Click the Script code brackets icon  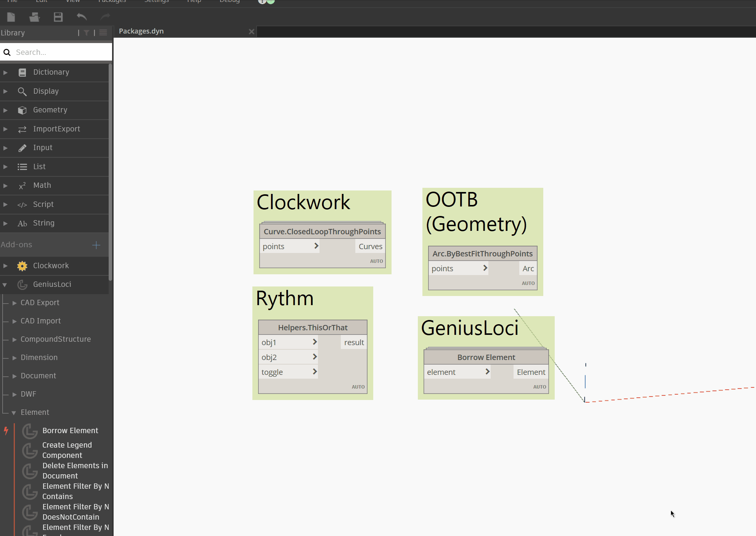coord(22,205)
